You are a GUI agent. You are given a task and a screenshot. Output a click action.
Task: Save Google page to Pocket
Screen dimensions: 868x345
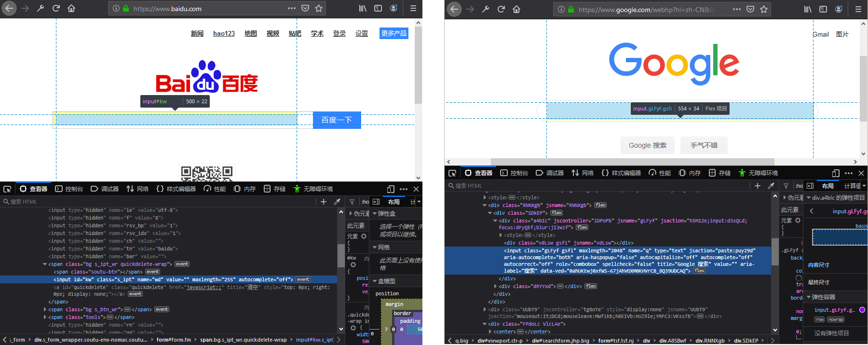tap(750, 9)
